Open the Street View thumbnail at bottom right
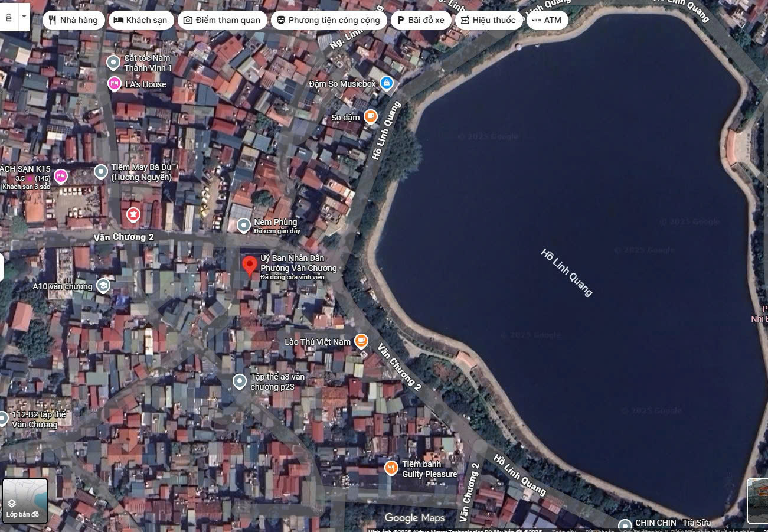This screenshot has height=532, width=768. pyautogui.click(x=757, y=501)
